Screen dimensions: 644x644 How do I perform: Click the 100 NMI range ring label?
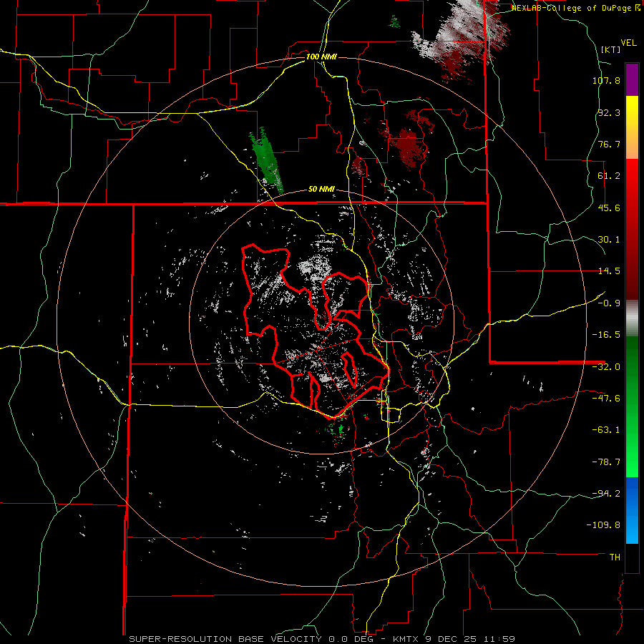321,57
